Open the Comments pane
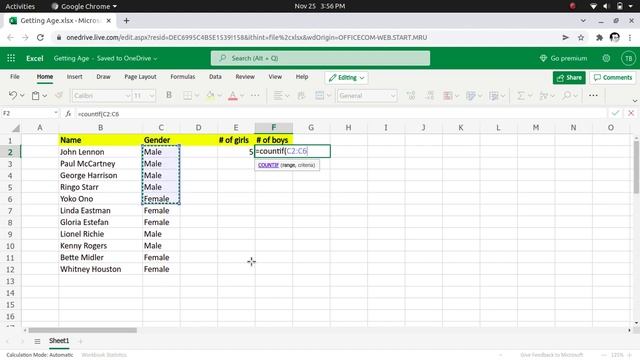Image resolution: width=640 pixels, height=360 pixels. coord(613,78)
